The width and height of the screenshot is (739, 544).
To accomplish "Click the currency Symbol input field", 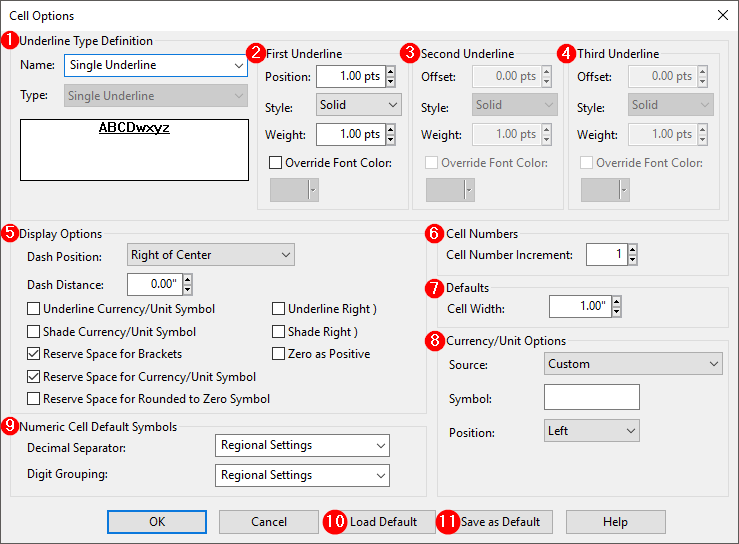I will click(x=591, y=398).
